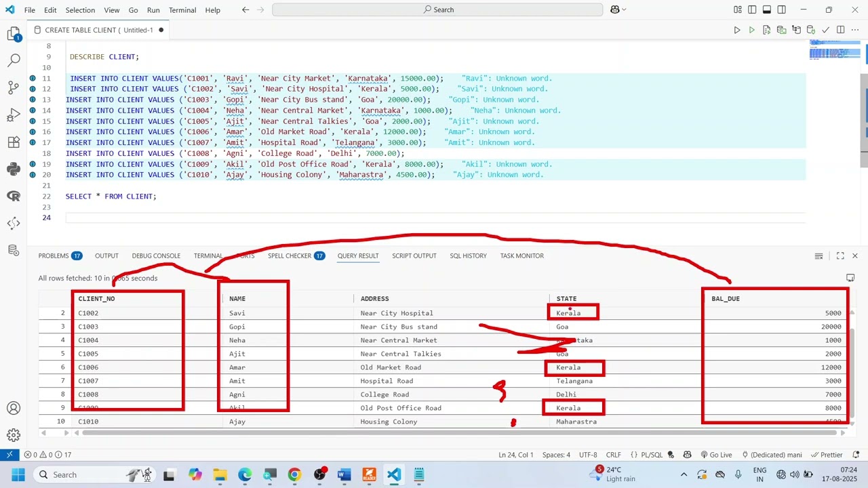
Task: Open the Manage gear icon
Action: point(14,435)
